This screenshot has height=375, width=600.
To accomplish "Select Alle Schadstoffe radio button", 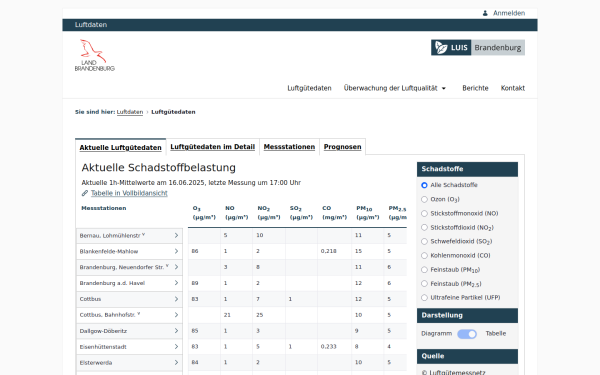I will (424, 185).
